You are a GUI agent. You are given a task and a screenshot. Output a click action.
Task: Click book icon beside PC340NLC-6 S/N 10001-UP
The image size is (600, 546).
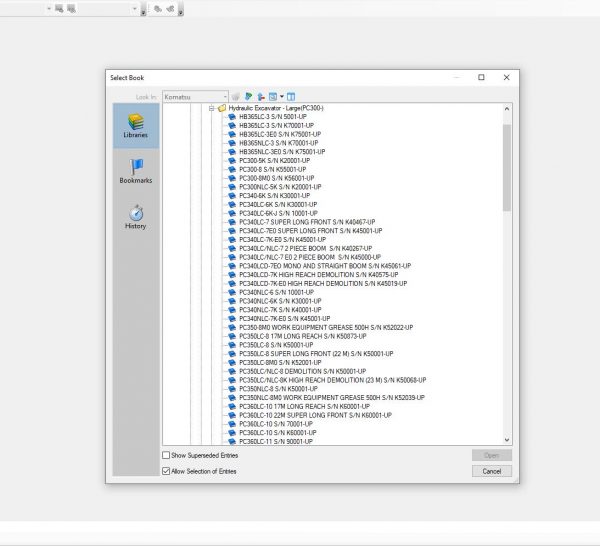[232, 292]
